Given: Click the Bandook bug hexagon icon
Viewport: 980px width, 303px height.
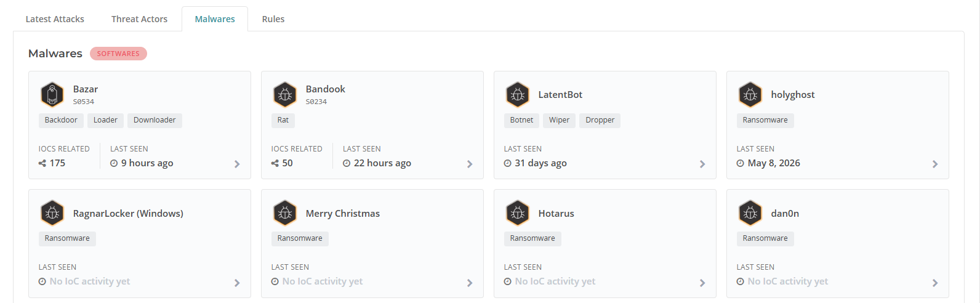Looking at the screenshot, I should (285, 95).
